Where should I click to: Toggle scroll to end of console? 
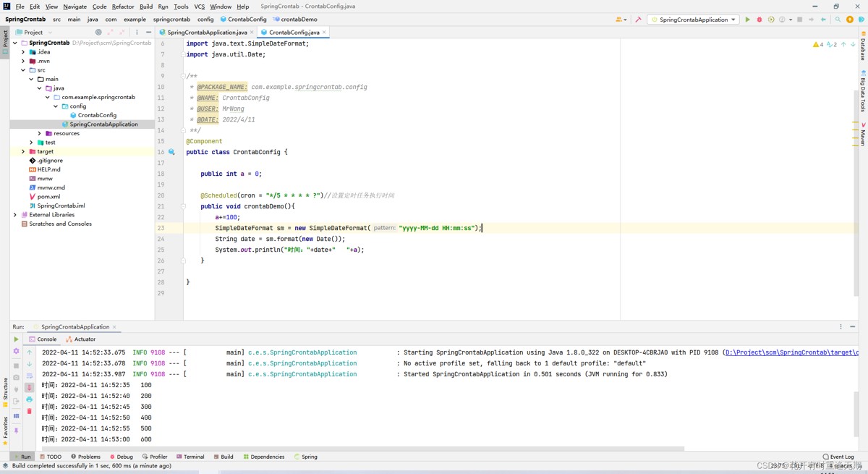pos(30,388)
